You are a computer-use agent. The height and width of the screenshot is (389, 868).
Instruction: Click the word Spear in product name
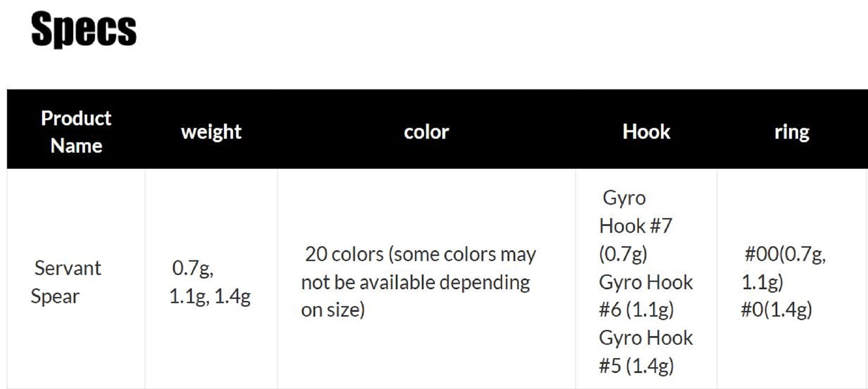(55, 296)
